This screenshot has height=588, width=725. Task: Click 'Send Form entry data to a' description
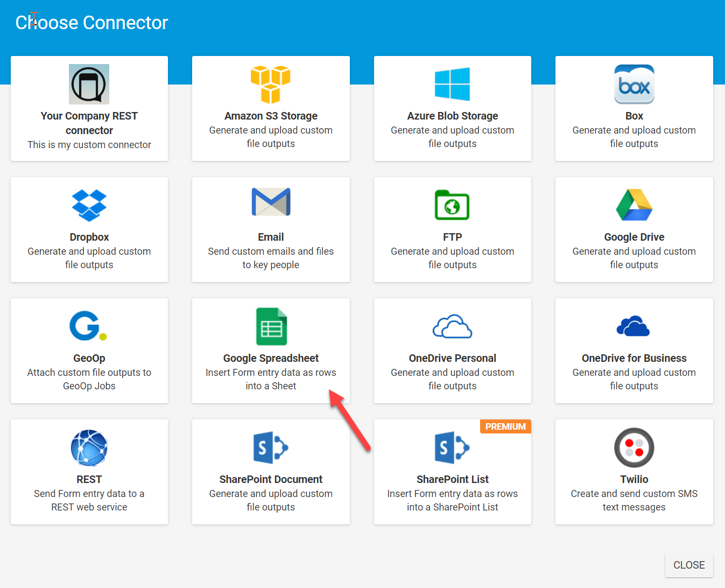coord(89,494)
